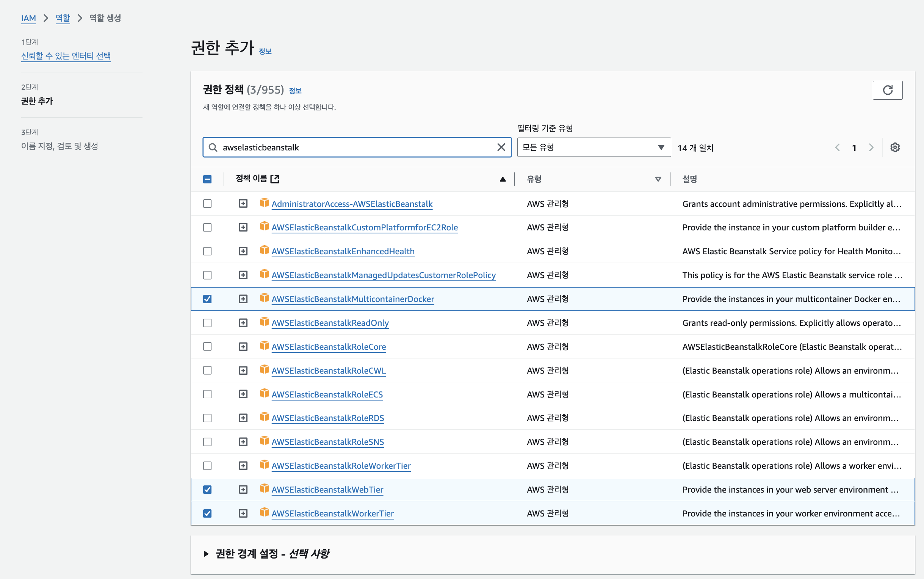
Task: Open AdministratorAccess-AWSElasticBeanstalk policy link
Action: coord(352,204)
